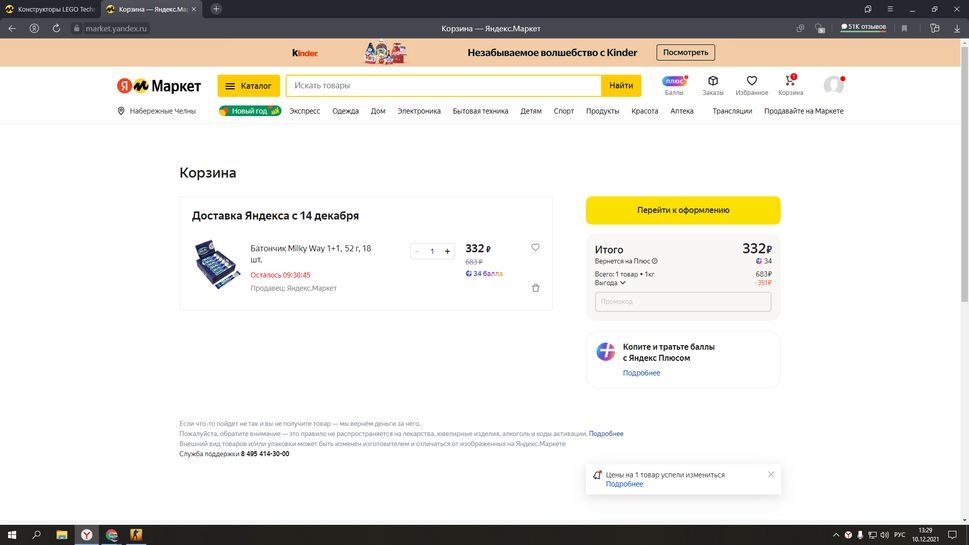Viewport: 969px width, 545px height.
Task: Reload the page in browser toolbar
Action: point(56,28)
